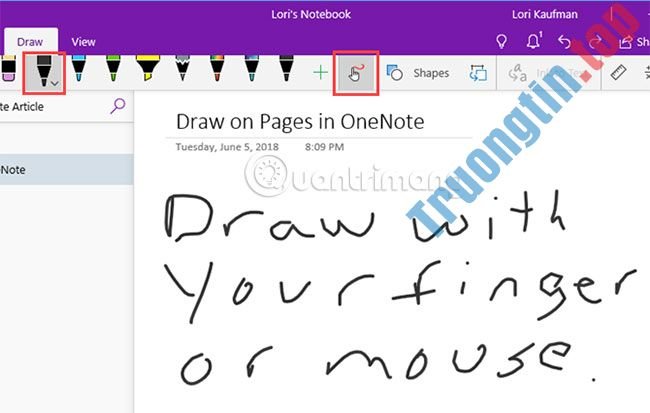The image size is (650, 413).
Task: Toggle the ruler tool
Action: 618,73
